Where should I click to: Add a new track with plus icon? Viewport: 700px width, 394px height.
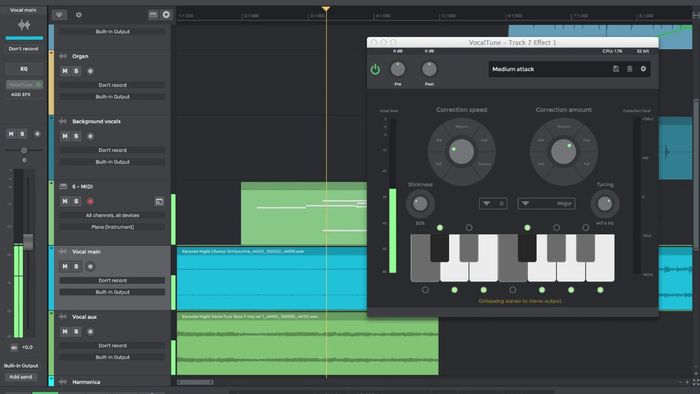coord(166,15)
